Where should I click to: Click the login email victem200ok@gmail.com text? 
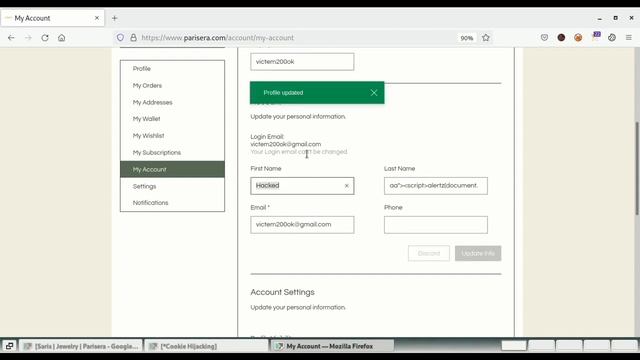tap(286, 144)
